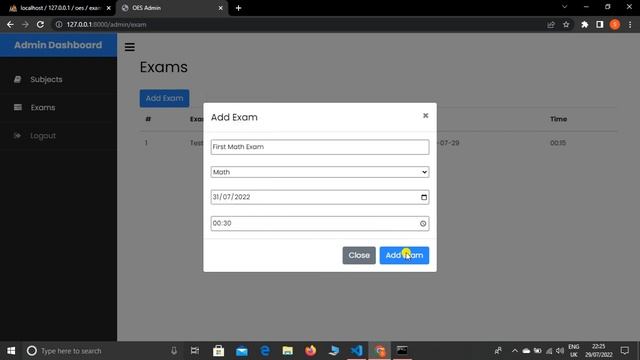Viewport: 640px width, 360px height.
Task: Go forward in browser history
Action: coord(25,24)
